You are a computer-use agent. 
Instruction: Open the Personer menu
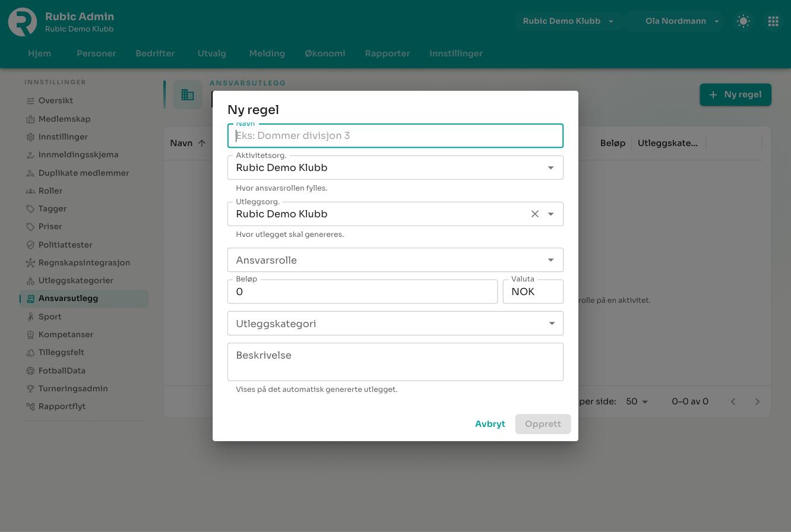(x=96, y=53)
